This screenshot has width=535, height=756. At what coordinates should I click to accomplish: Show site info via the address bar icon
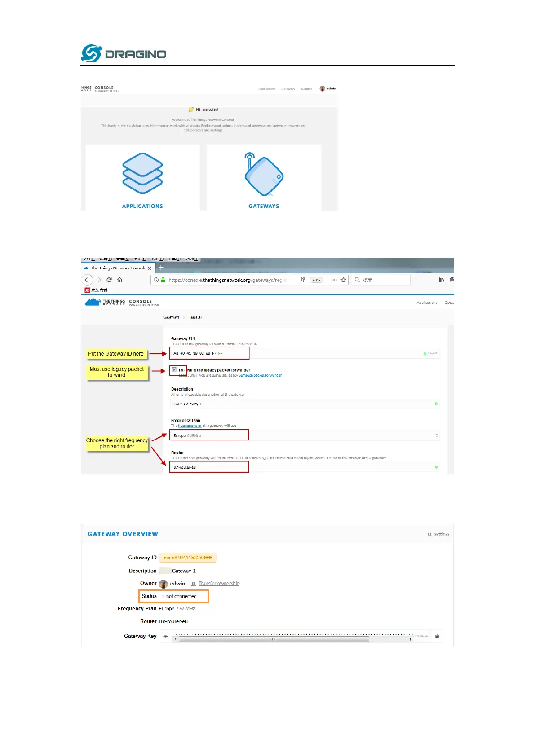(x=156, y=280)
